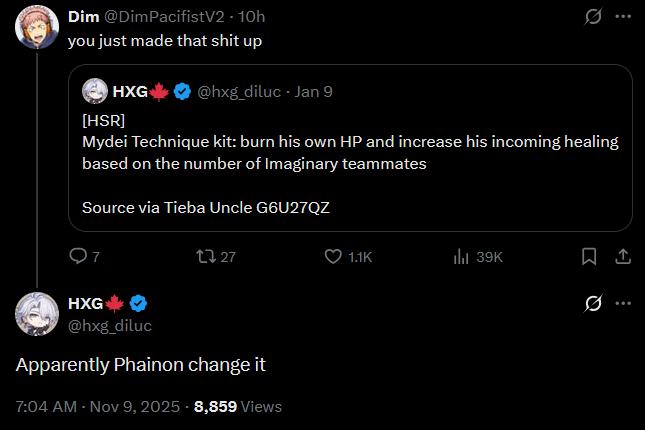Share Dim's tweet via share icon
The image size is (645, 430).
click(x=622, y=257)
